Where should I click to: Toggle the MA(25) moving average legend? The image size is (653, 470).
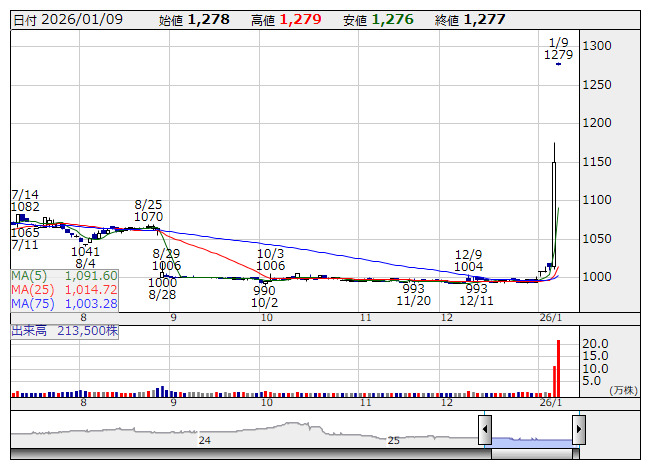65,290
